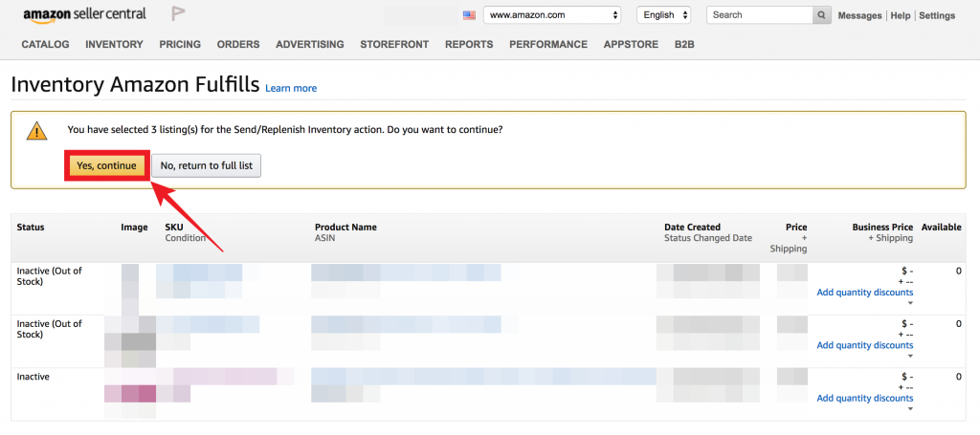Image resolution: width=980 pixels, height=435 pixels.
Task: Click the SKU column header
Action: pos(174,228)
